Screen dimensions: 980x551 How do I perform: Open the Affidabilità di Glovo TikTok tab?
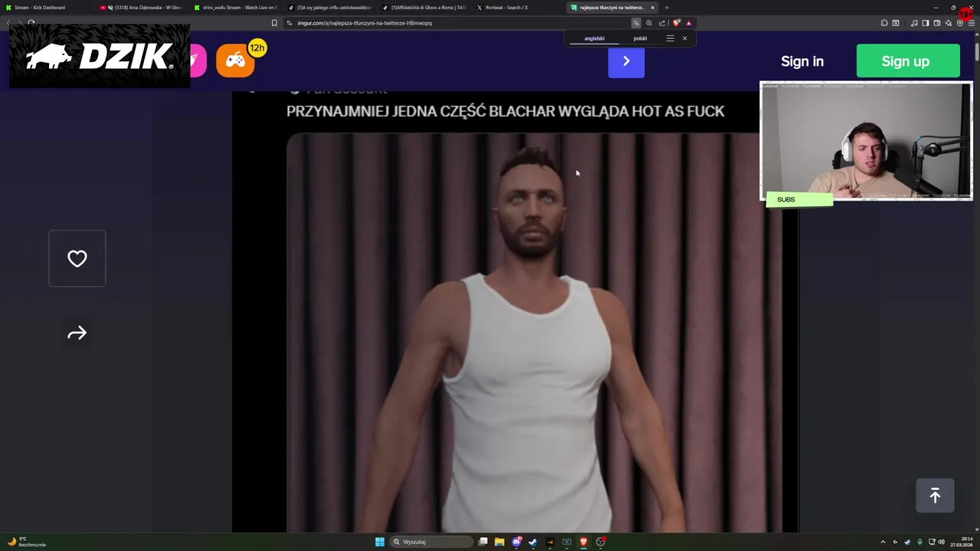426,8
